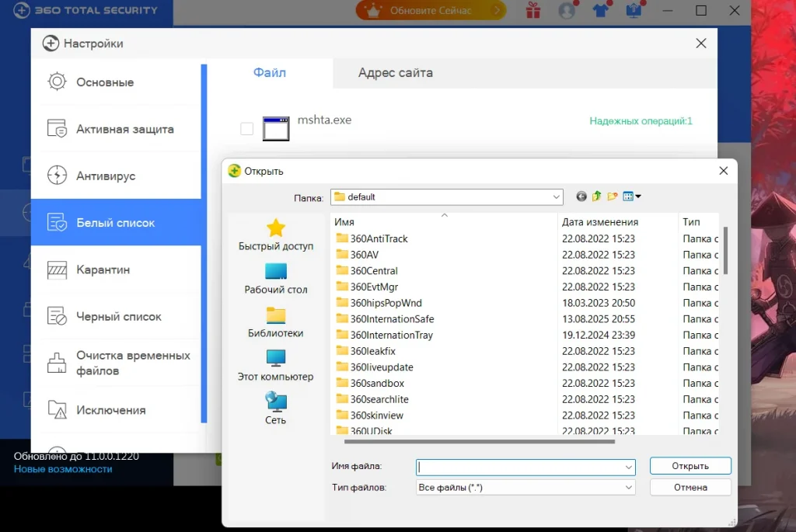Click the Надежных операций:1 label
Screen dimensions: 796x532
(641, 121)
